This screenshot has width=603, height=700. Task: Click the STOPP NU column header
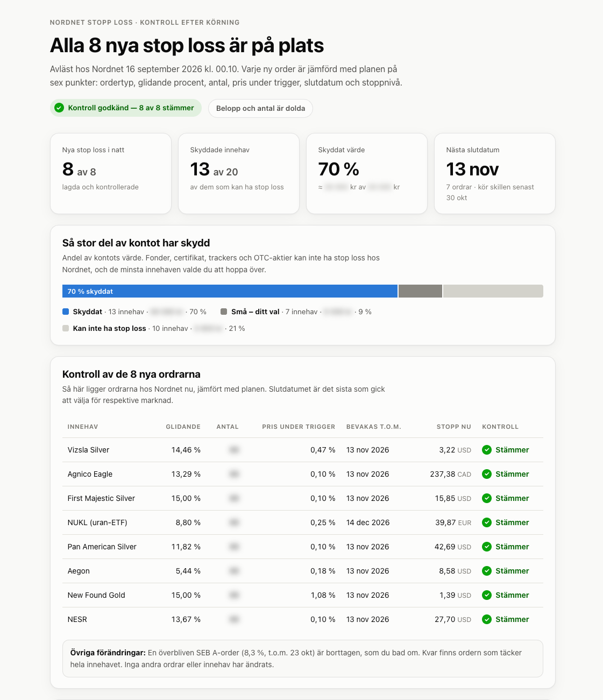[454, 427]
